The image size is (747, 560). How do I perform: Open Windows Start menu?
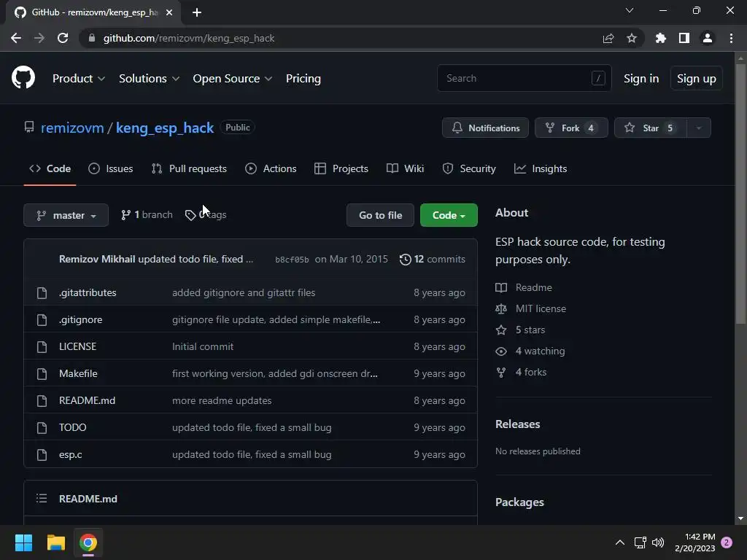point(24,542)
